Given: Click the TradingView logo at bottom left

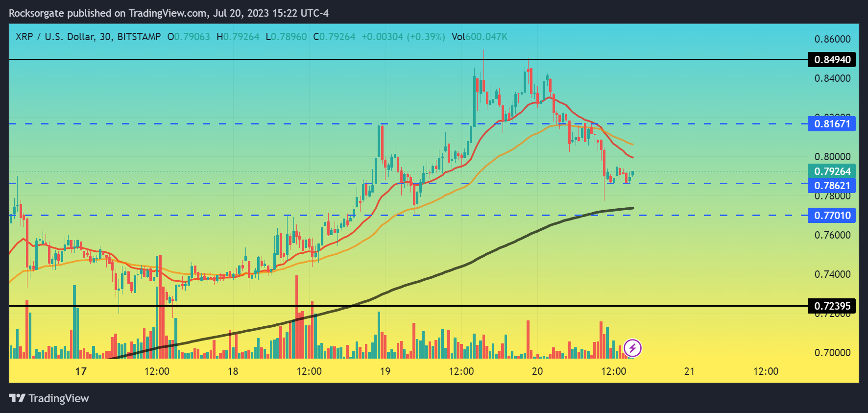Looking at the screenshot, I should click(49, 398).
